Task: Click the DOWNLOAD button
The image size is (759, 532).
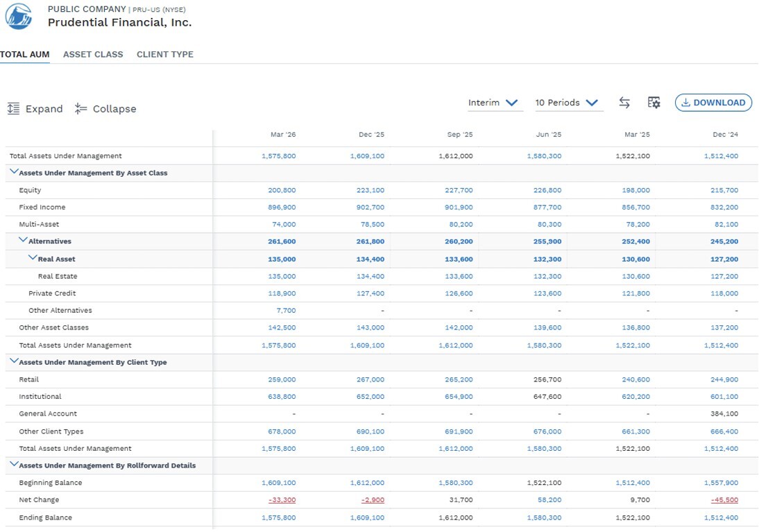Action: click(713, 103)
